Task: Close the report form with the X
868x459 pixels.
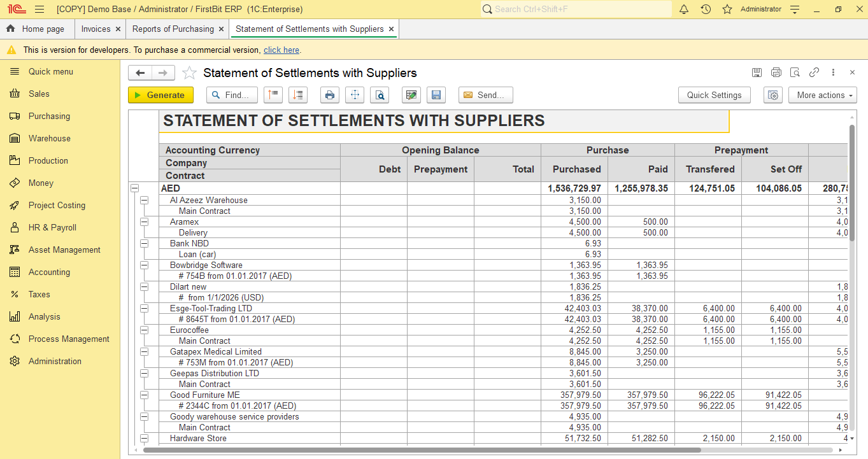Action: pos(852,73)
